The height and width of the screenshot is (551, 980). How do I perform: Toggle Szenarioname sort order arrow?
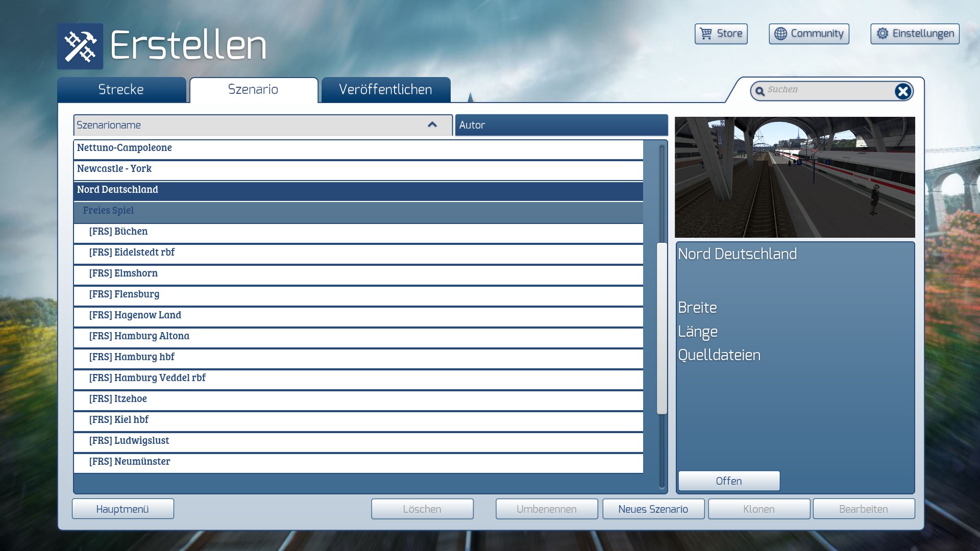click(432, 125)
